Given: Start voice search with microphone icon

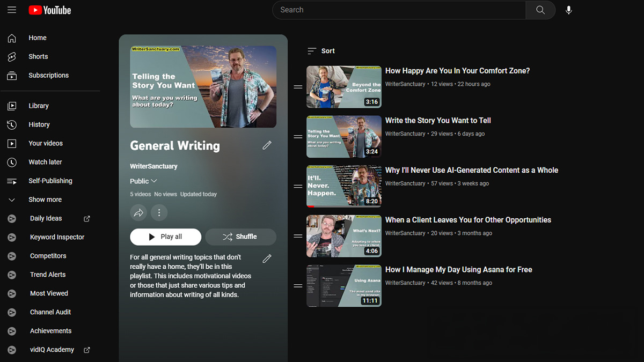Looking at the screenshot, I should (569, 10).
